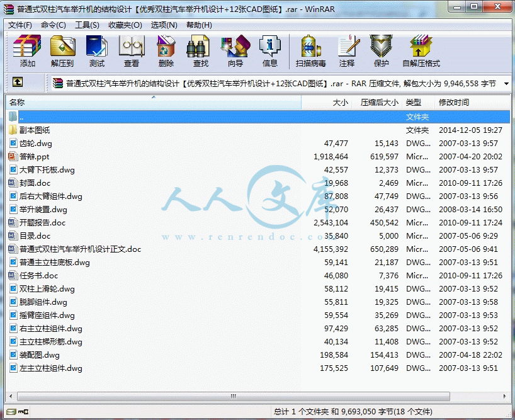Open the 选项(N) menu
Viewport: 515px width, 420px height.
tap(164, 25)
